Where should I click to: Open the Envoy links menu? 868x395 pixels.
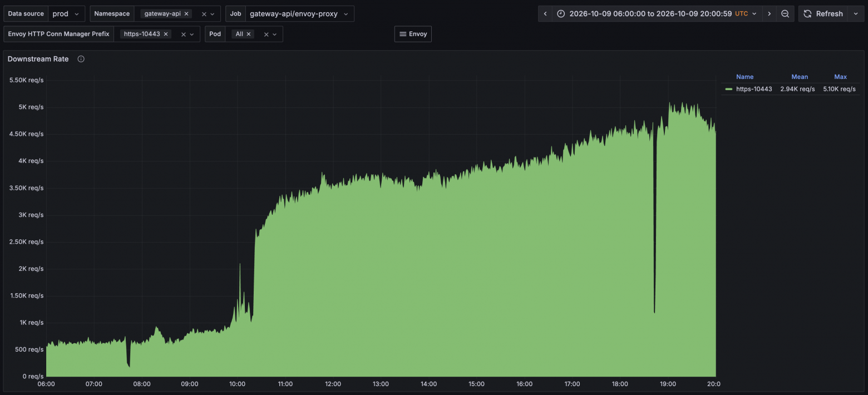pos(413,34)
